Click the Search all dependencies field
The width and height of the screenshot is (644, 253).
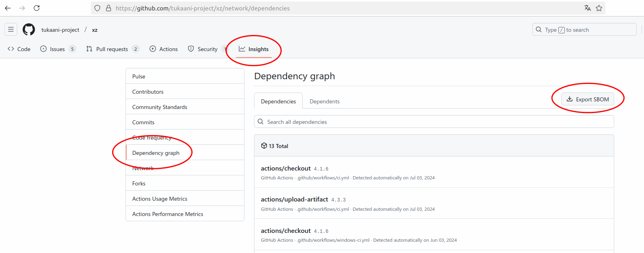point(434,121)
